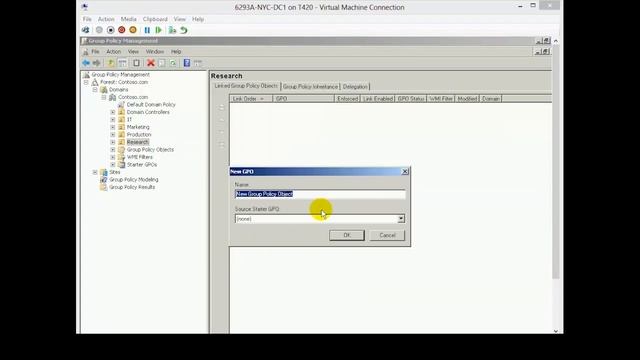Click the GPO Name input field
This screenshot has height=360, width=640.
[x=320, y=194]
